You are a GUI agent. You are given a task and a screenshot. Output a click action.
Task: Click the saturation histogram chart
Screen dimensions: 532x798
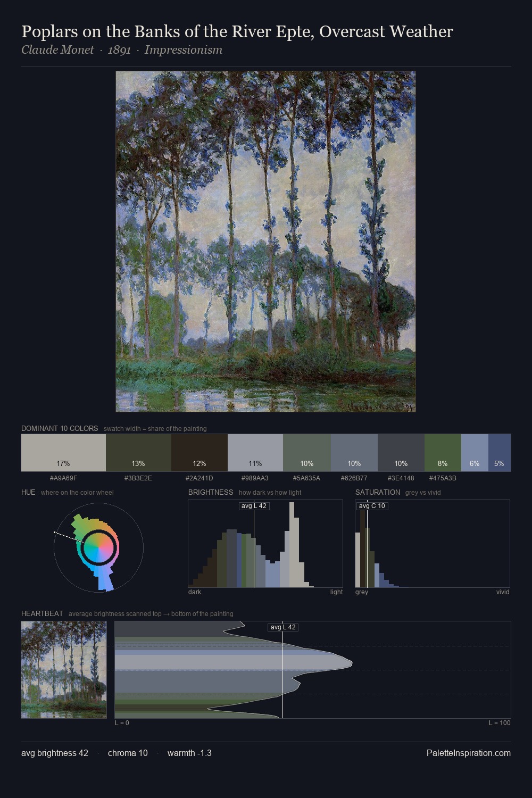coord(433,544)
